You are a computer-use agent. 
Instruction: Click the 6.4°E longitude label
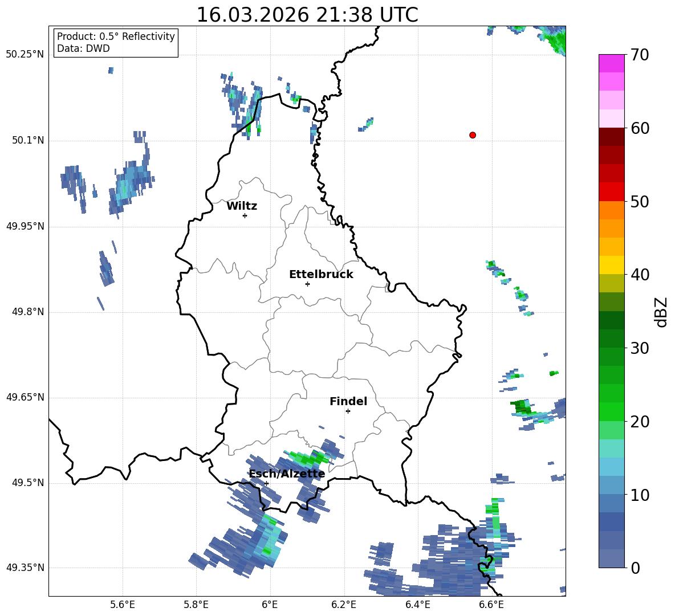coord(417,605)
